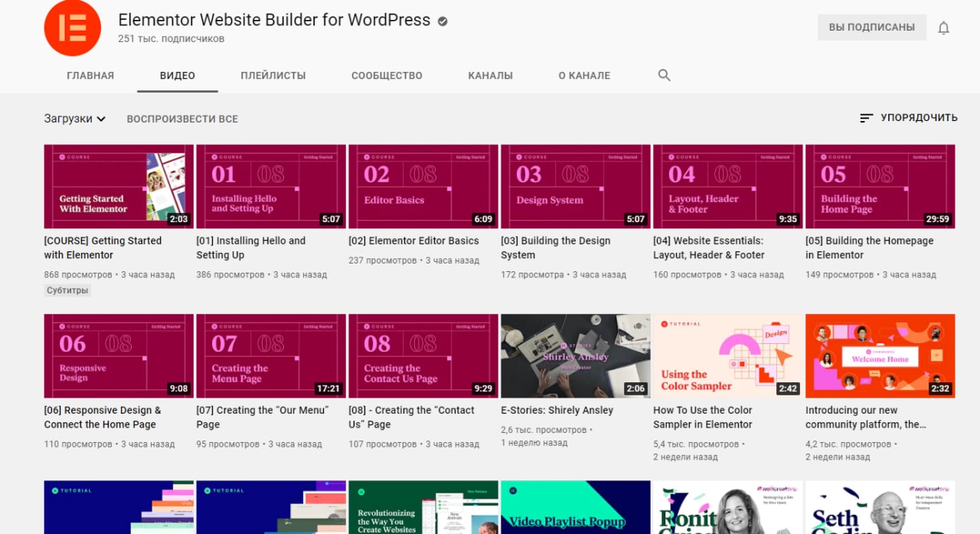This screenshot has height=534, width=980.
Task: Click title [08] - Creating the "Contact Us" Page
Action: (x=411, y=417)
